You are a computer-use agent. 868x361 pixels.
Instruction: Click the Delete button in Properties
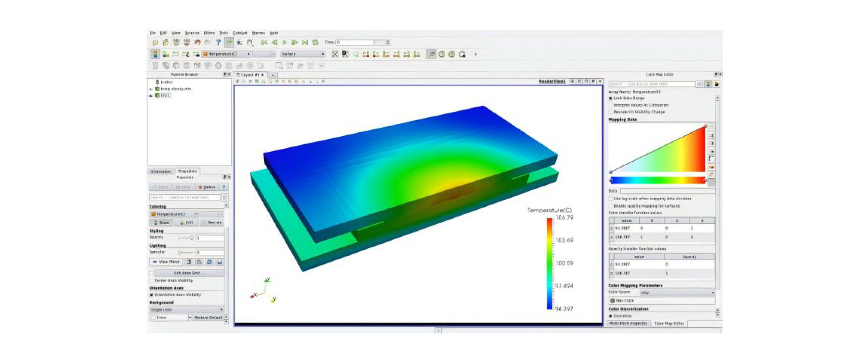(x=207, y=187)
